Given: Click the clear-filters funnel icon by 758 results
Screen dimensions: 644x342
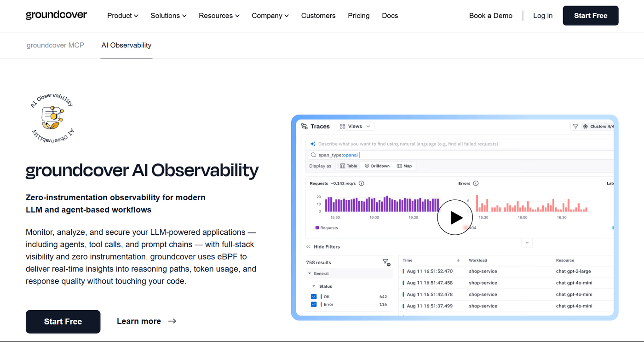Looking at the screenshot, I should (386, 262).
